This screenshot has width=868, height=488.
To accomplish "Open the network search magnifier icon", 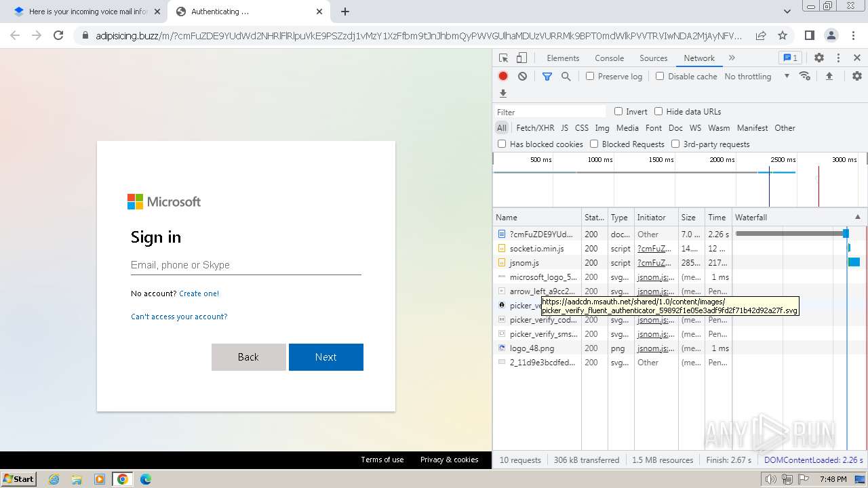I will (x=566, y=77).
